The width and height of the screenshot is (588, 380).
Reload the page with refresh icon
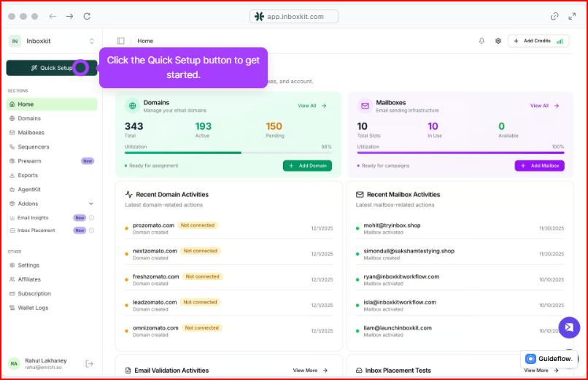[x=87, y=16]
